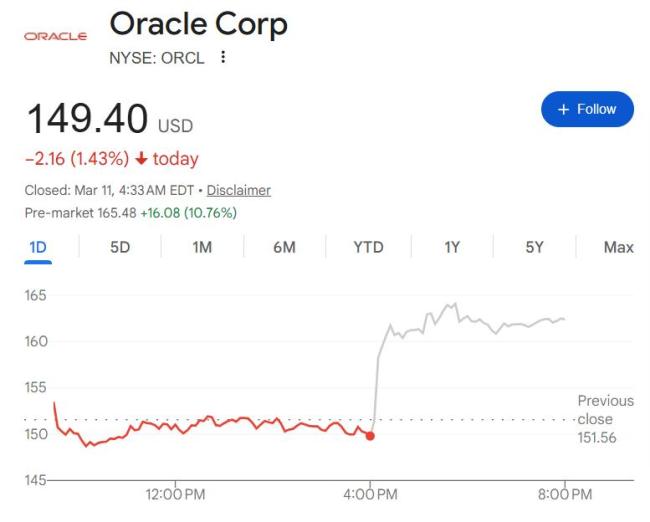Click the Follow button

tap(587, 109)
